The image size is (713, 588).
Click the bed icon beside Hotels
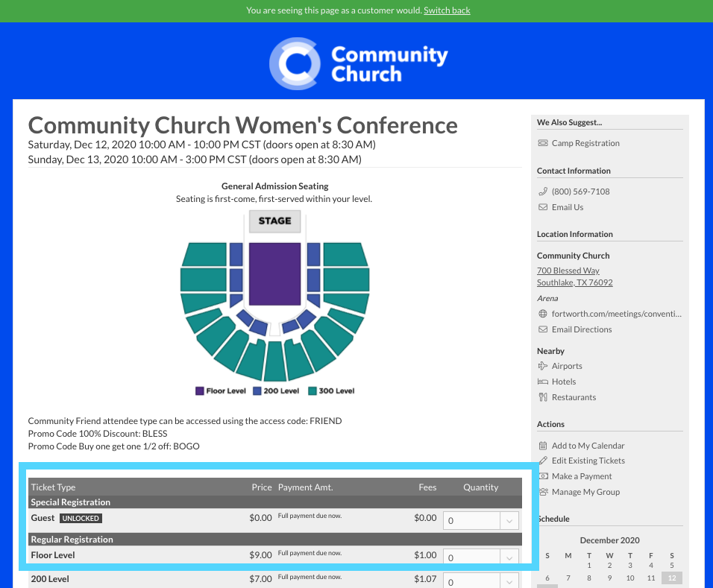(x=544, y=382)
